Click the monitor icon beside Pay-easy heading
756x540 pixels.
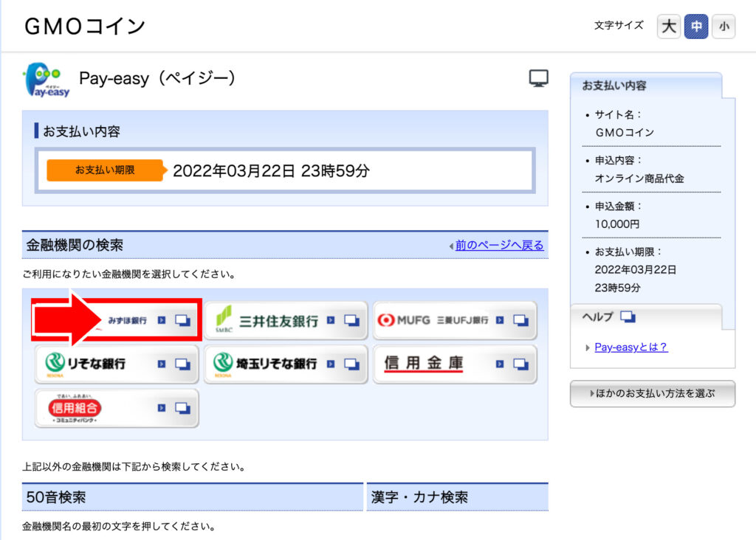pos(538,78)
